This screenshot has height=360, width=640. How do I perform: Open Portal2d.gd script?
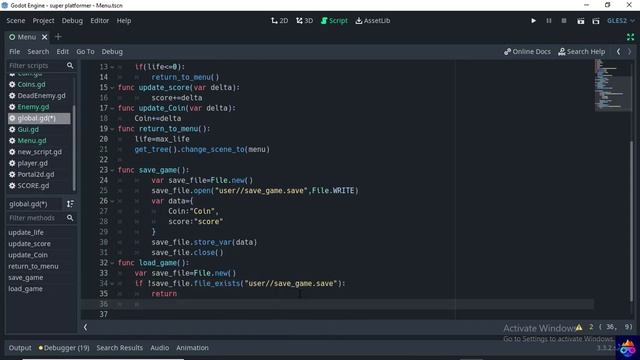coord(36,174)
